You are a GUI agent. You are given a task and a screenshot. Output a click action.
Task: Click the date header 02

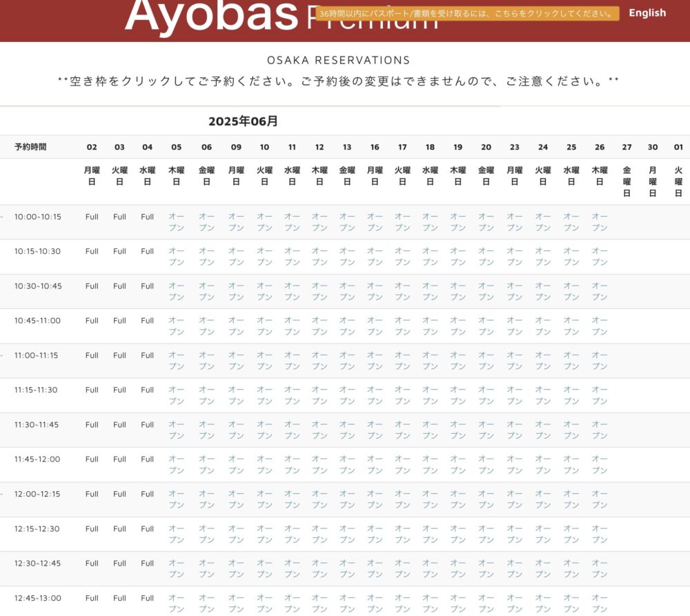click(x=92, y=147)
